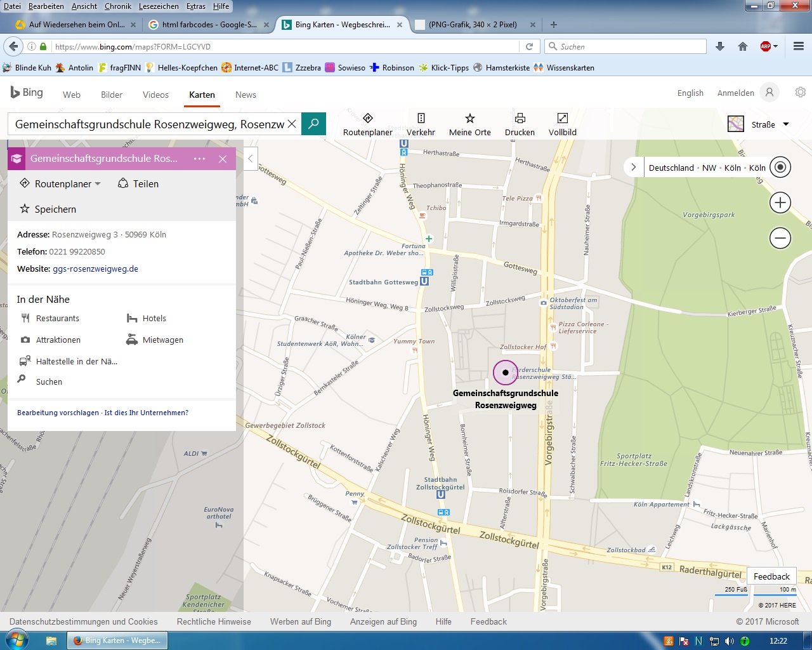The width and height of the screenshot is (812, 650).
Task: Find nearby Restaurants
Action: (x=50, y=319)
